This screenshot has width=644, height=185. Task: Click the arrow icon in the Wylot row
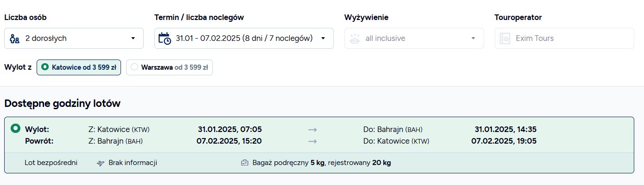click(312, 130)
